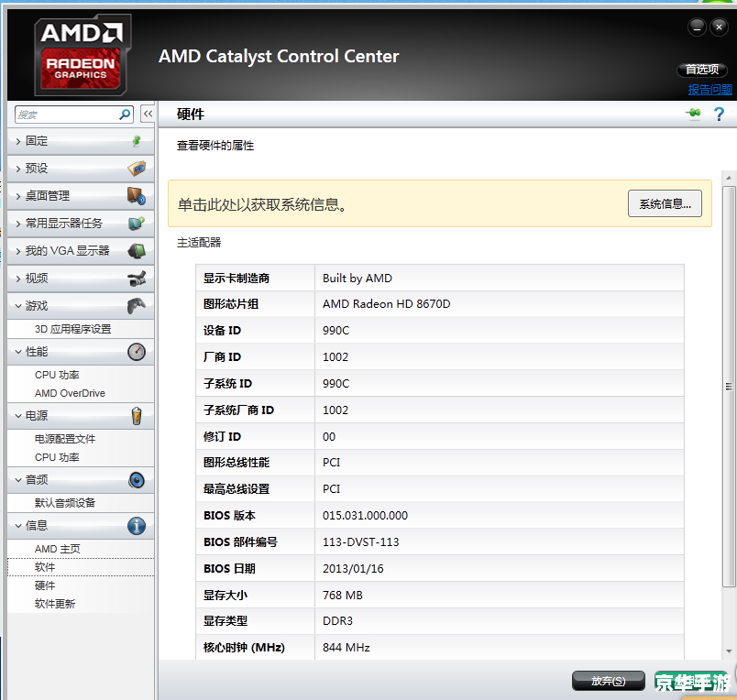Collapse the 游戏 section
The image size is (737, 700).
(x=17, y=306)
